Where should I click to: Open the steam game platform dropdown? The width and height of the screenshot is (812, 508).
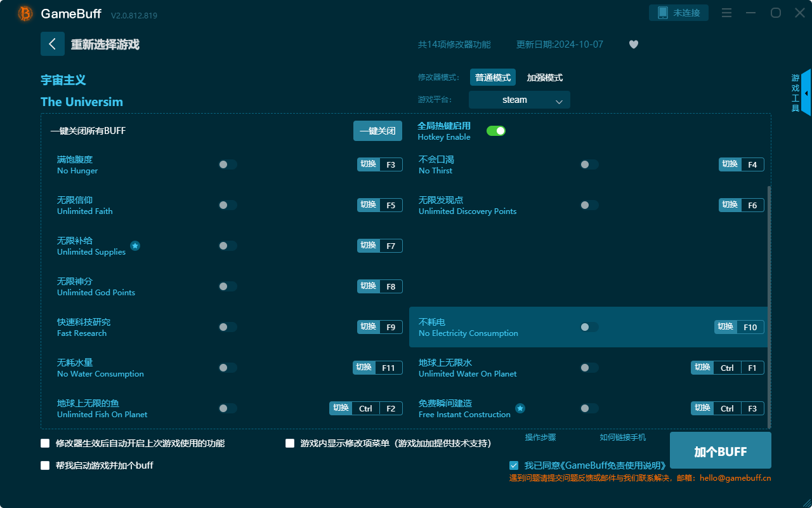[x=519, y=100]
